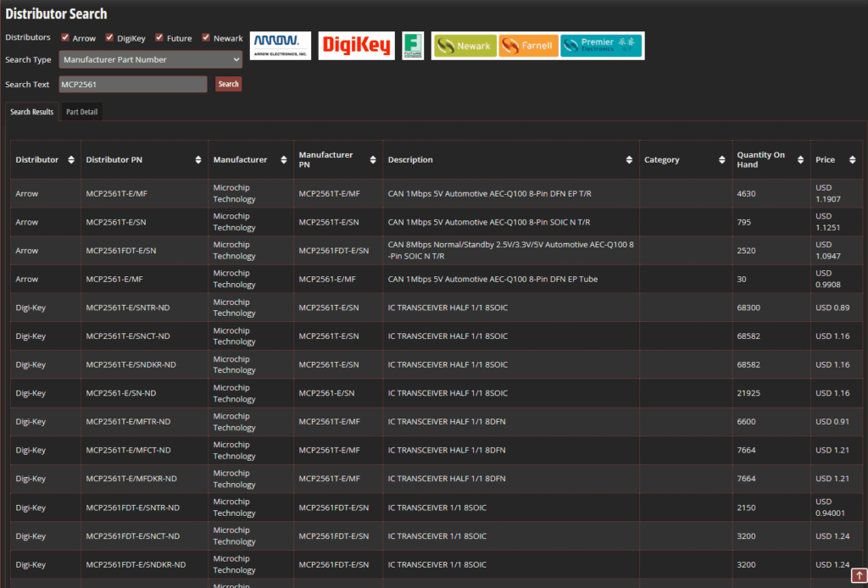Click the Search Text input field
Image resolution: width=868 pixels, height=588 pixels.
133,84
